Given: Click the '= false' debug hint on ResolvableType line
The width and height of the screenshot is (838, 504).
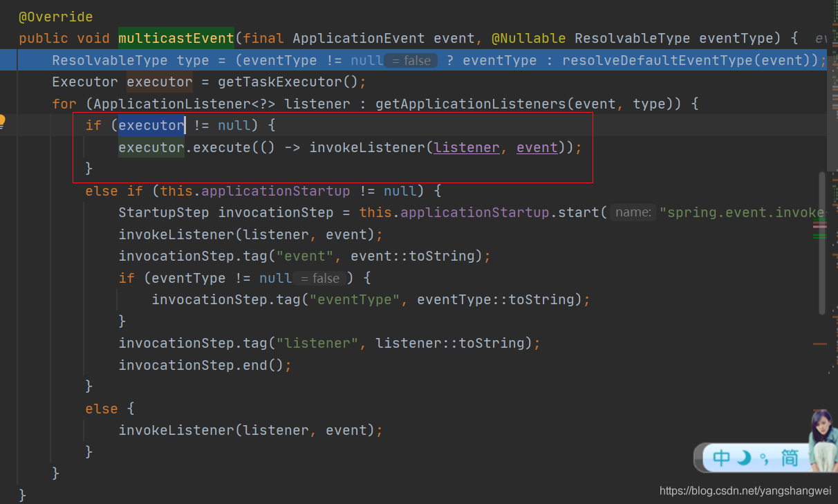Looking at the screenshot, I should click(411, 61).
